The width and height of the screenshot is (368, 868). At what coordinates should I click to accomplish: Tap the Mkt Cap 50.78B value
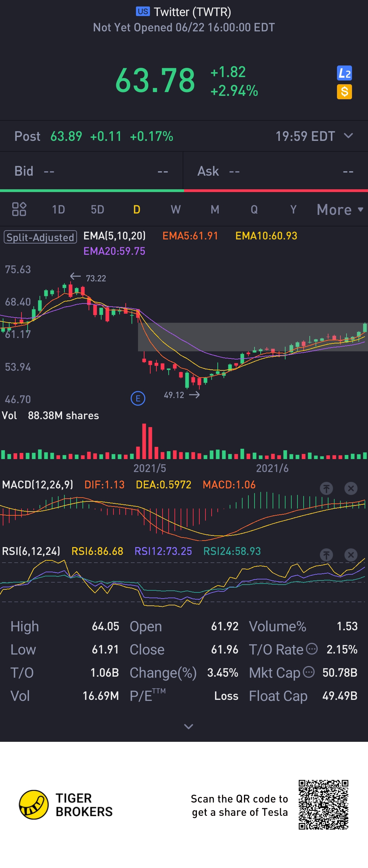[340, 673]
